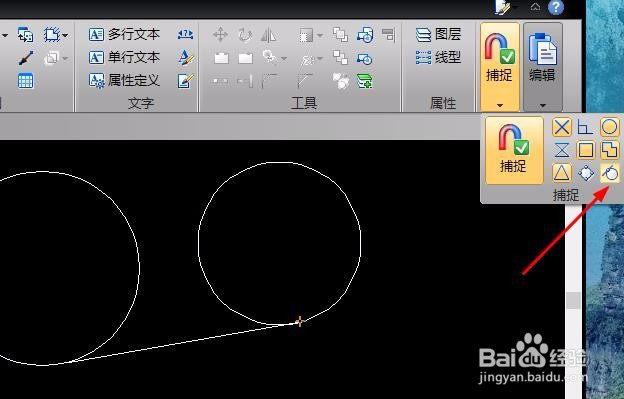Click the fillet corner tool icon

click(x=269, y=81)
